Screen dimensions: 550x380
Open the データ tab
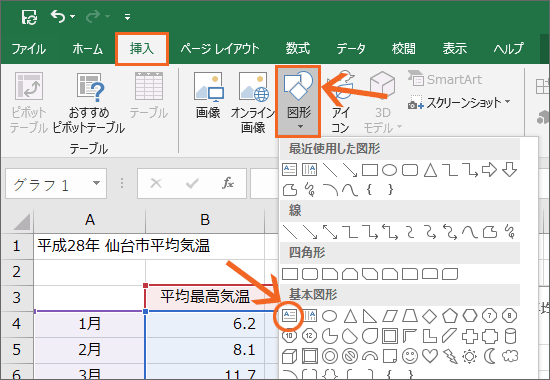[351, 49]
